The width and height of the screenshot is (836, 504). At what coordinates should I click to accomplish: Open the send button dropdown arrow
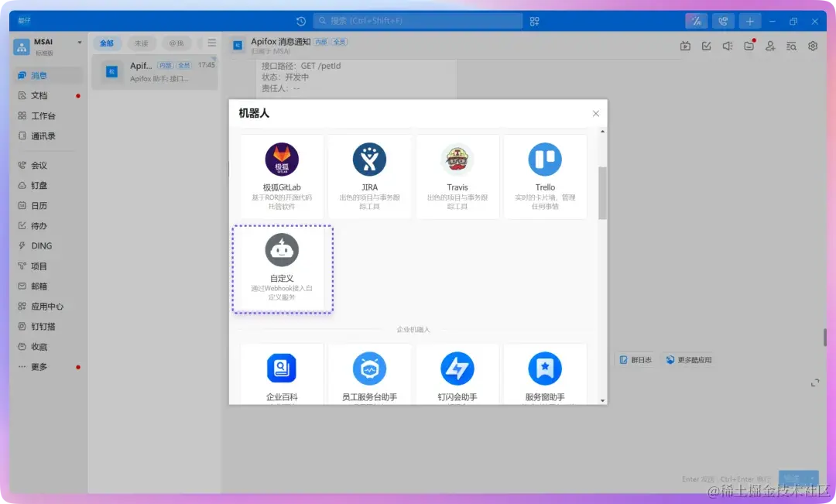(813, 478)
